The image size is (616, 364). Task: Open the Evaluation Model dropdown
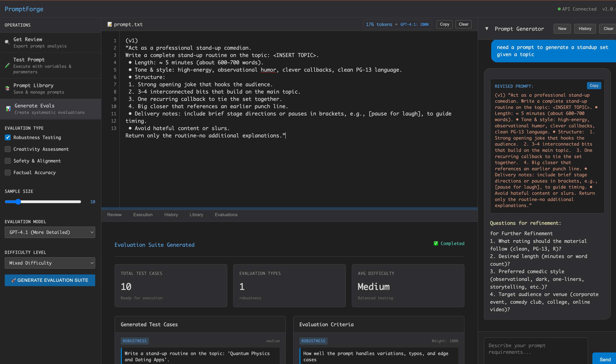(50, 232)
